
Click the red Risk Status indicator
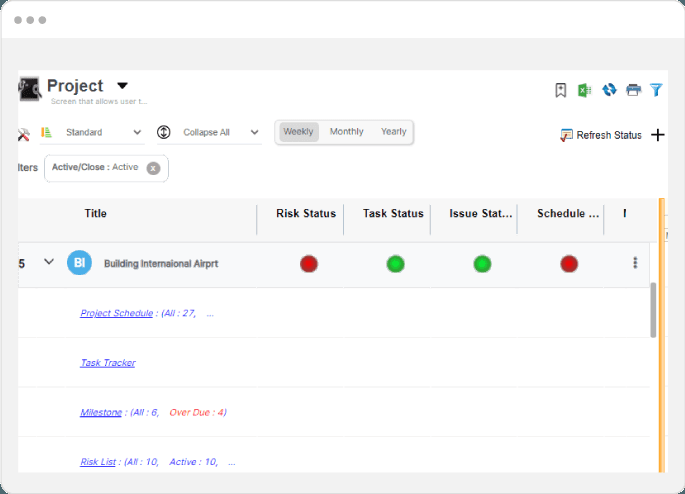click(309, 264)
